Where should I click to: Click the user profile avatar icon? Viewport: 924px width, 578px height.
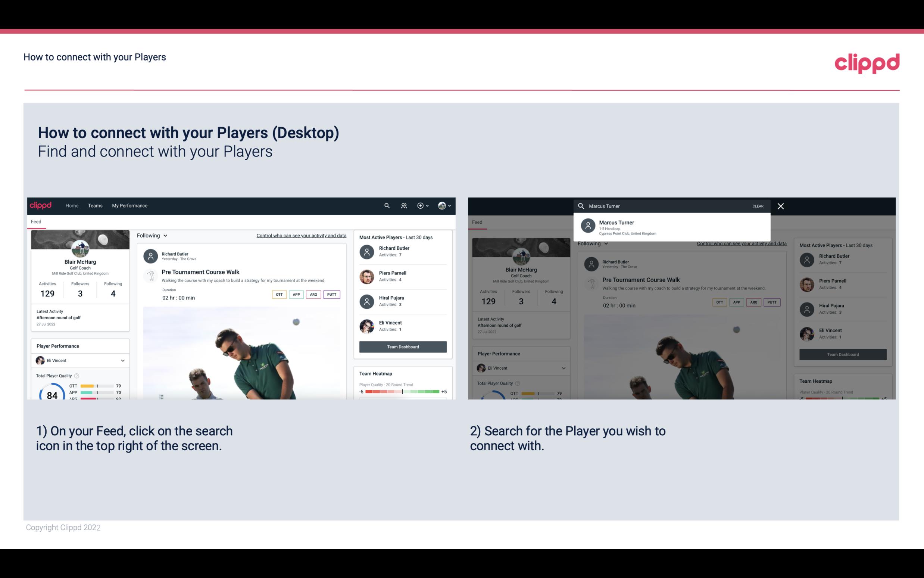(x=442, y=205)
